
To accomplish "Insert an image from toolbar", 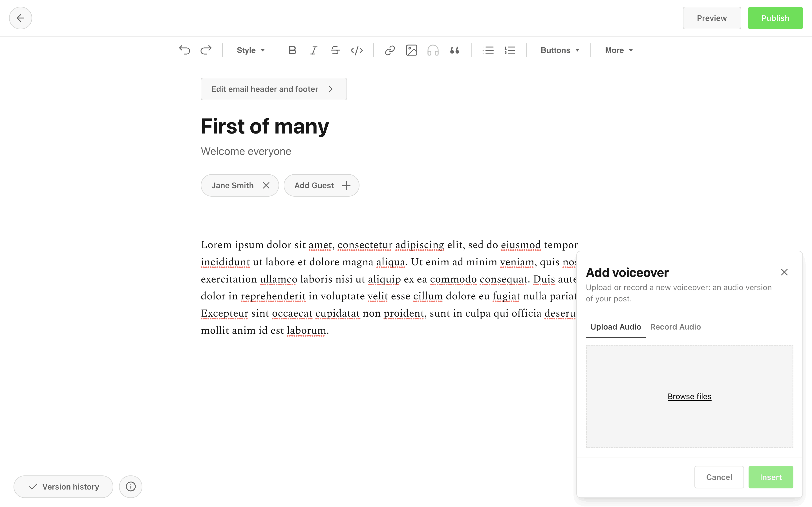I will coord(411,50).
